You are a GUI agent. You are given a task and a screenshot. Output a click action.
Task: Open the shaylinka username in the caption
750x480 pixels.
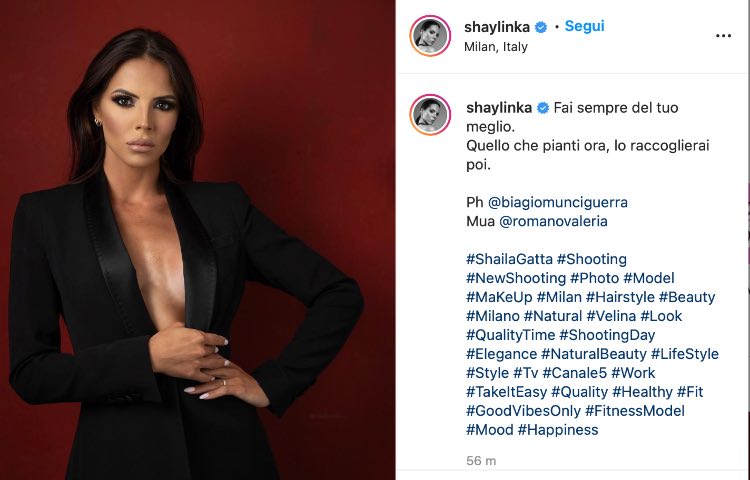(499, 108)
